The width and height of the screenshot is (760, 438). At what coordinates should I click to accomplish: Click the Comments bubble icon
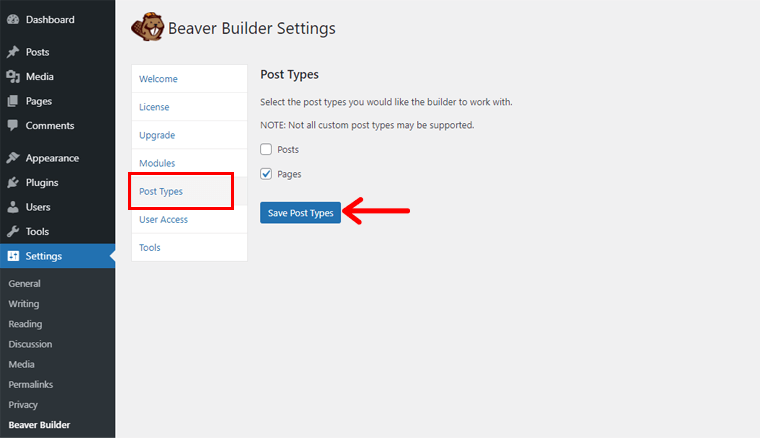coord(13,126)
